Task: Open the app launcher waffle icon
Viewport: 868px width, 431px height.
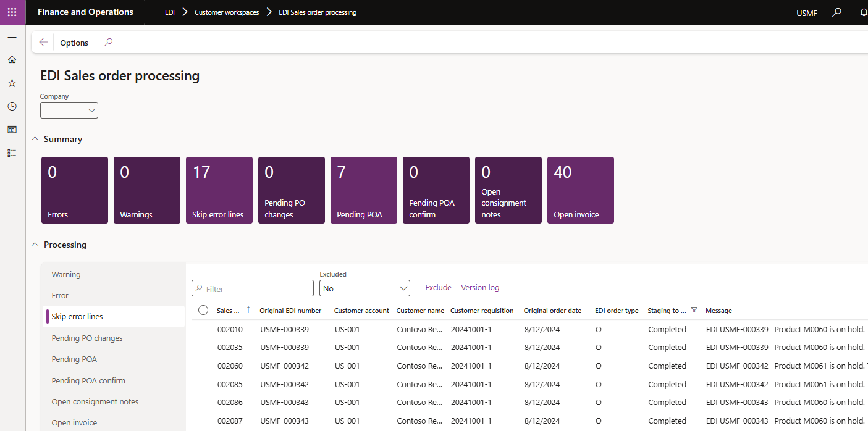Action: [12, 12]
